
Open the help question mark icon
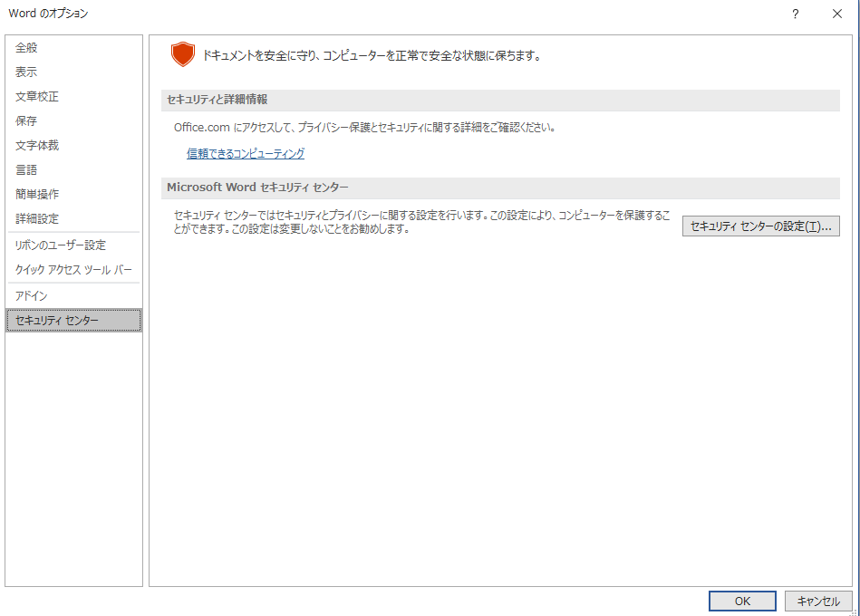point(796,14)
